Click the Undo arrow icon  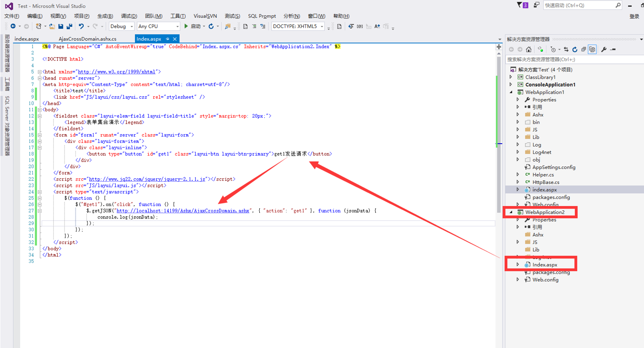click(x=81, y=27)
